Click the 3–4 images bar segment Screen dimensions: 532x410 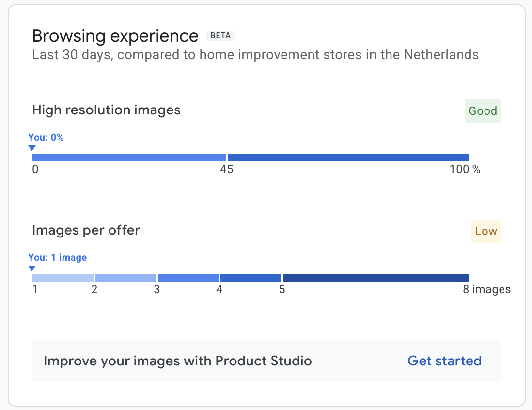(188, 278)
